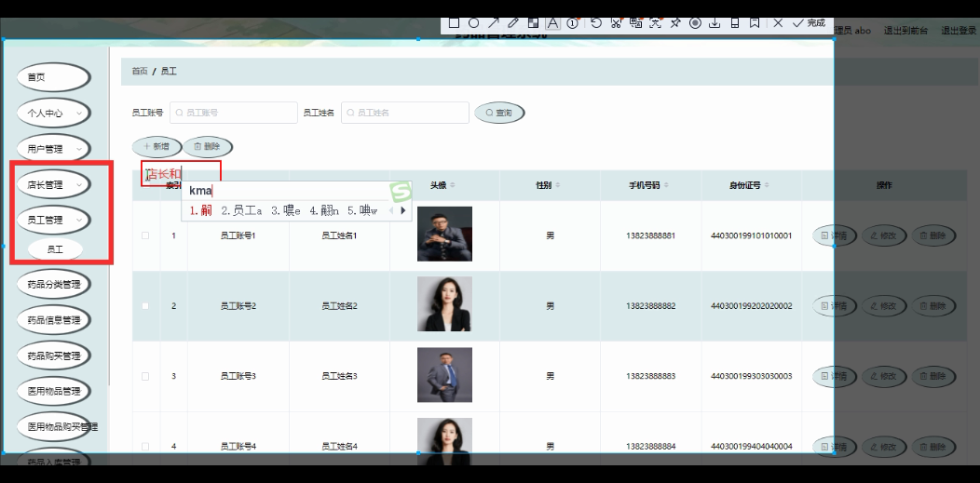The width and height of the screenshot is (980, 483).
Task: Select the rectangle annotation tool
Action: (455, 23)
